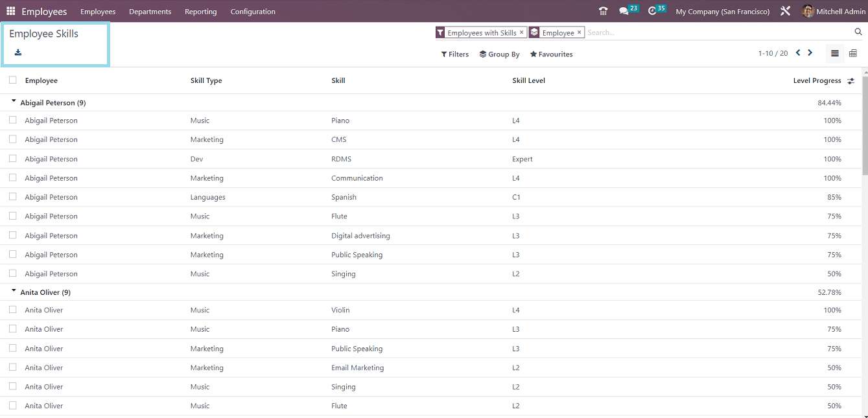This screenshot has width=868, height=418.
Task: Sort by the Skill column header
Action: tap(338, 80)
